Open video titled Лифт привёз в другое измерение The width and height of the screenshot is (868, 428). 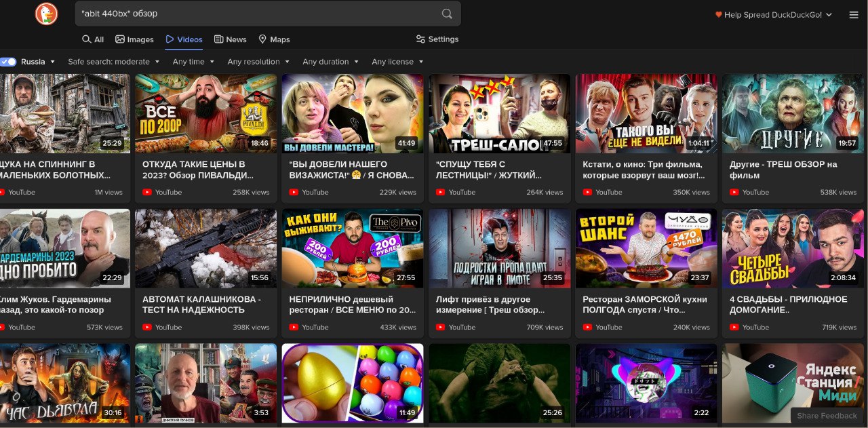pyautogui.click(x=490, y=305)
